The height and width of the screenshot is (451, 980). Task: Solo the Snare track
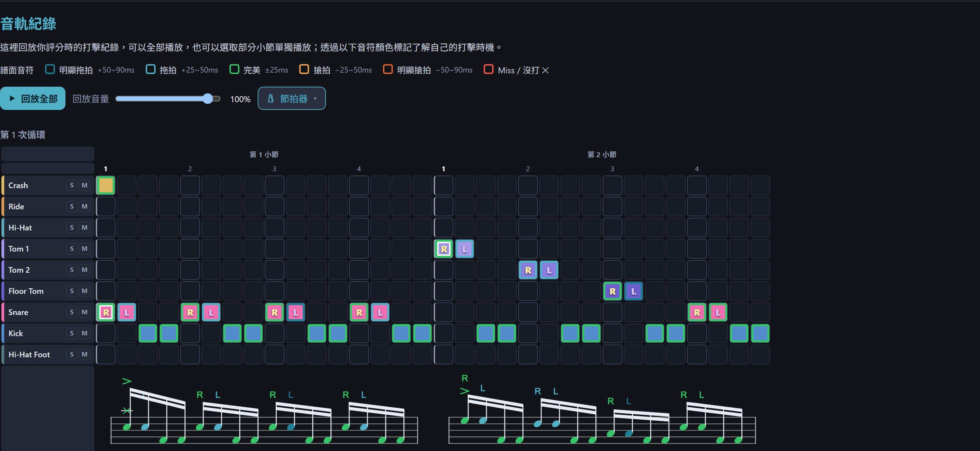pyautogui.click(x=71, y=312)
